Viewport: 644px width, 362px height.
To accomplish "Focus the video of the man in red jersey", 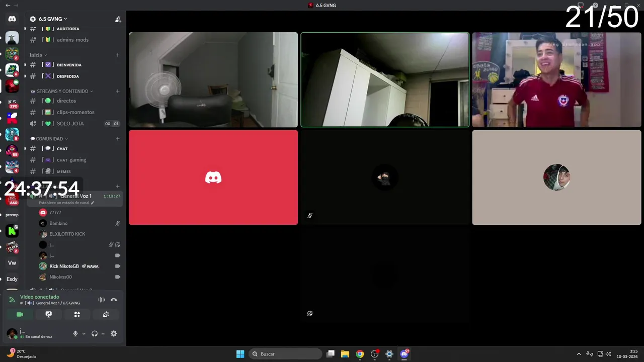I will click(557, 80).
